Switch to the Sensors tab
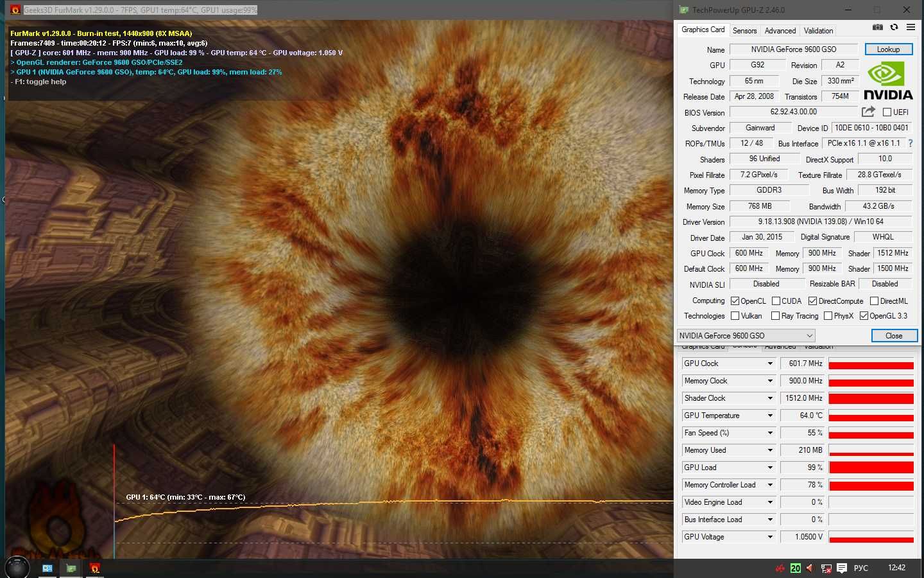Viewport: 924px width, 578px height. click(x=744, y=31)
